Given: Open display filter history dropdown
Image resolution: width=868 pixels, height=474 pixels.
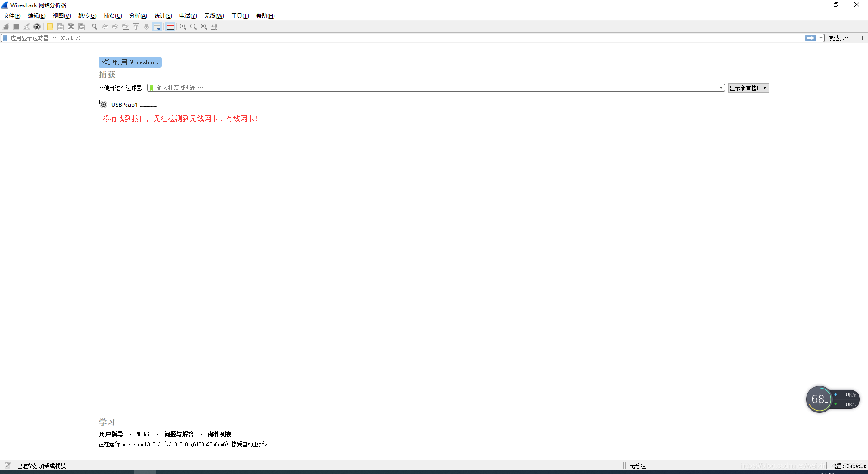Looking at the screenshot, I should pos(821,38).
